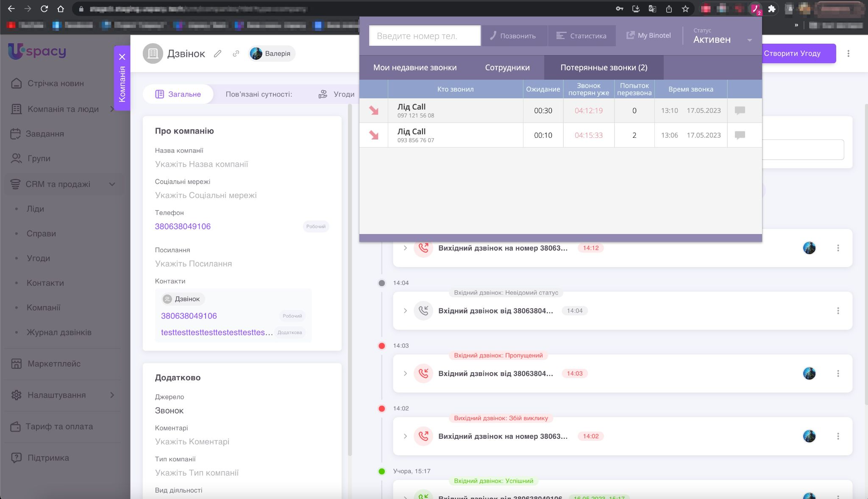Click the Створити Угоду button
868x499 pixels.
(798, 53)
